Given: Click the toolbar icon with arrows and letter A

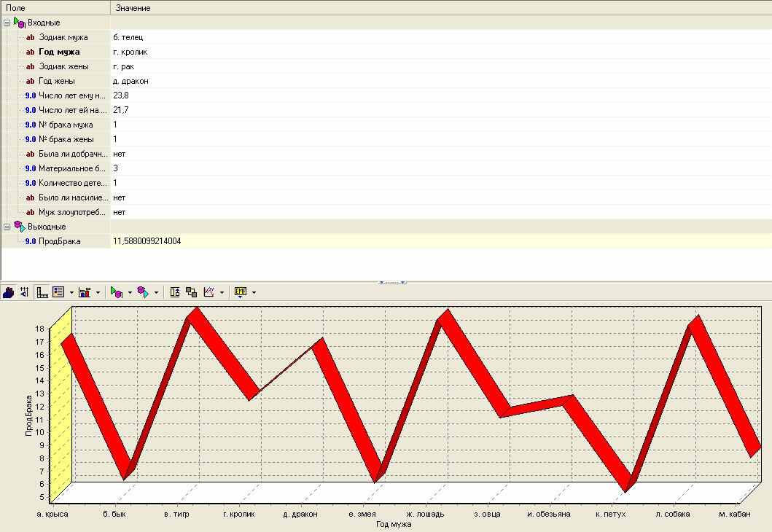Looking at the screenshot, I should (x=25, y=292).
